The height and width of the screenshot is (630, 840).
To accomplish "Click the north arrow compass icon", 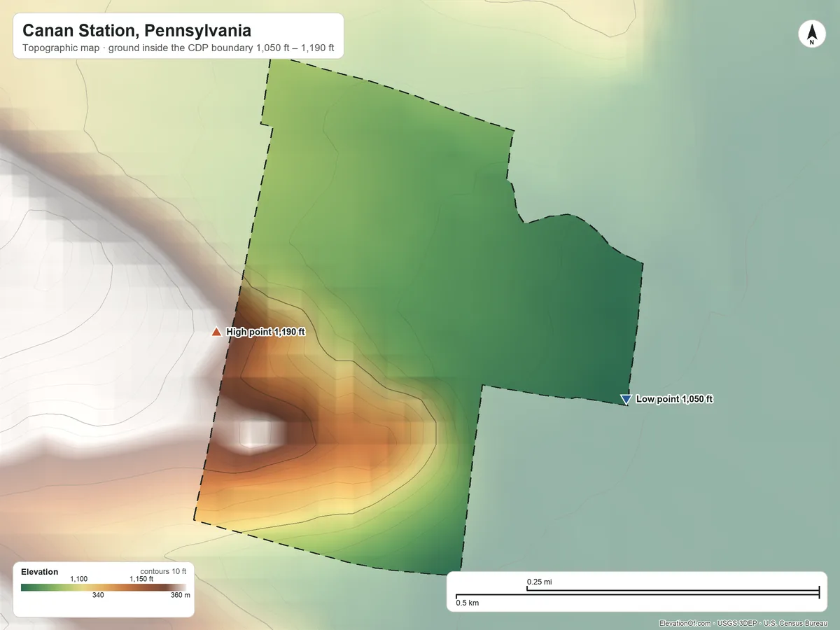I will coord(811,34).
